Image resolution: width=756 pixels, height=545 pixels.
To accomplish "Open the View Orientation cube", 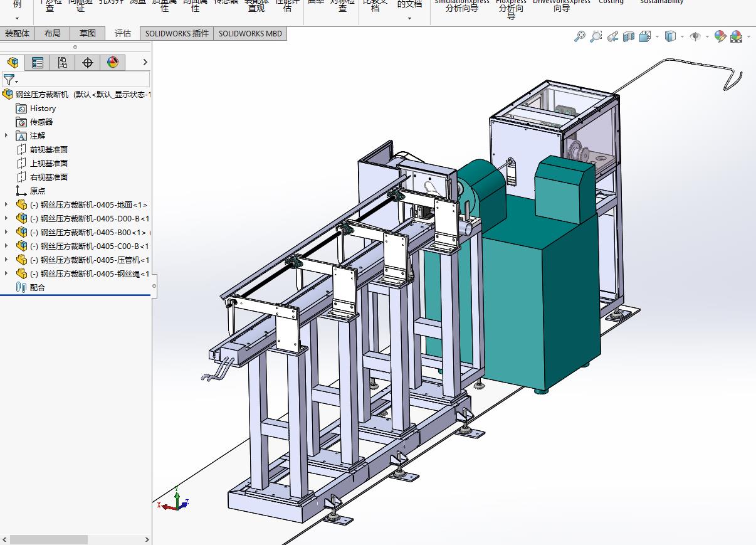I will click(x=645, y=36).
